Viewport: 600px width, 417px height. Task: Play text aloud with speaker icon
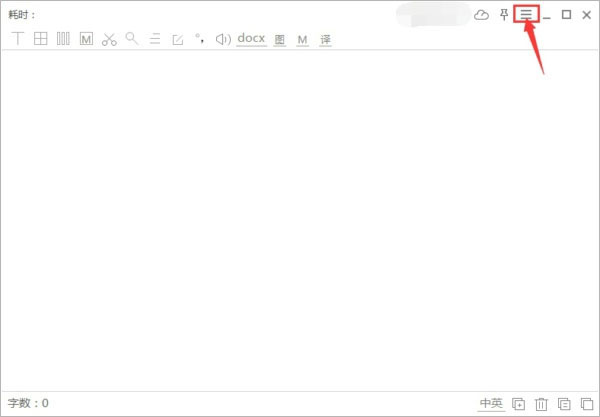pyautogui.click(x=223, y=39)
